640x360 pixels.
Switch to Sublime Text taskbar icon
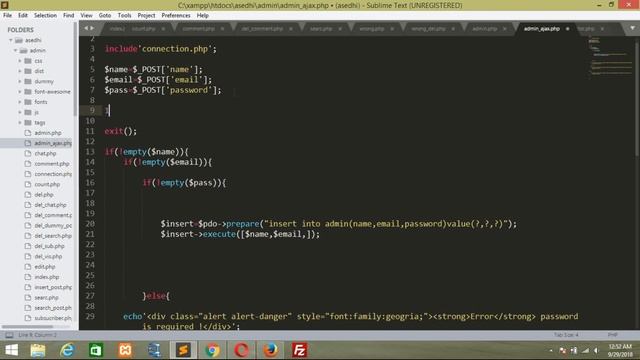point(183,350)
